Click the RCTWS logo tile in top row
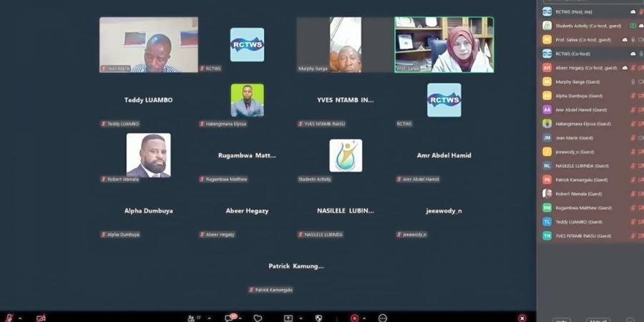644x322 pixels. [x=248, y=45]
